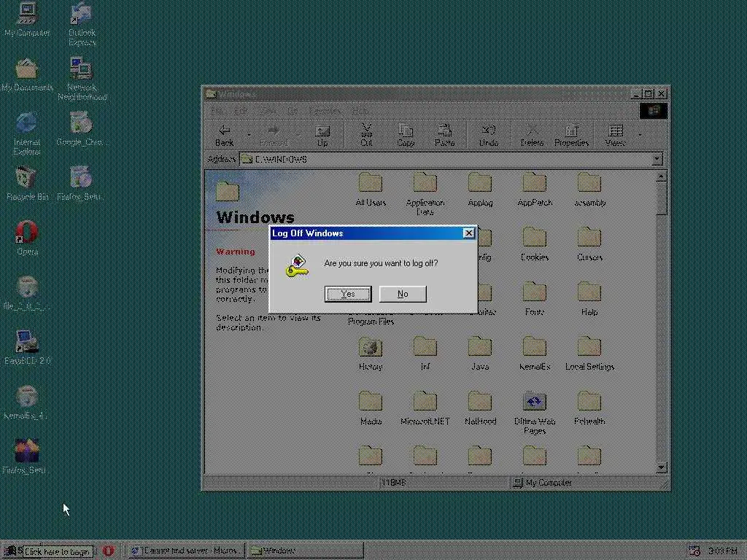Close the Log Off Windows dialog
The image size is (747, 560).
pos(469,233)
